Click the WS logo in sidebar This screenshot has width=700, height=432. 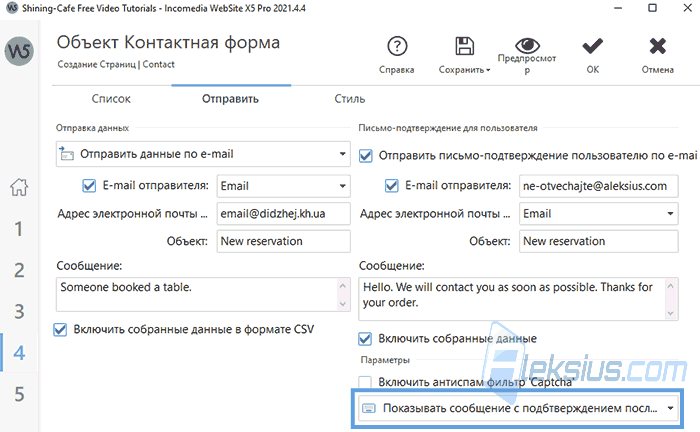(x=19, y=51)
